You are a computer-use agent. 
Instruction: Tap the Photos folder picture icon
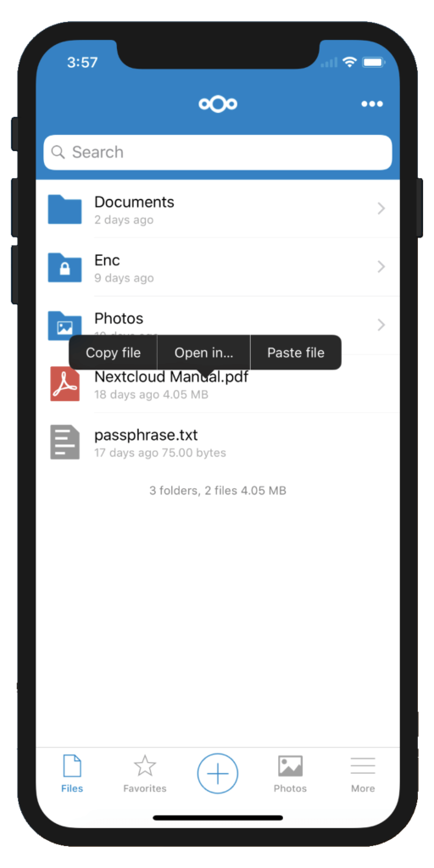point(64,325)
